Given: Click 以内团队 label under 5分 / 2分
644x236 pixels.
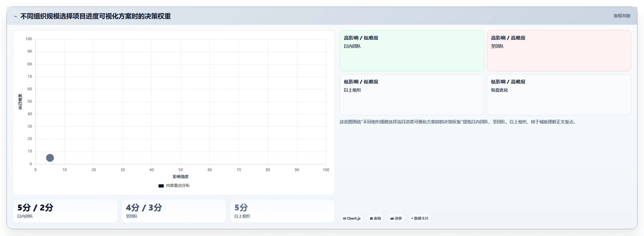Looking at the screenshot, I should point(25,216).
